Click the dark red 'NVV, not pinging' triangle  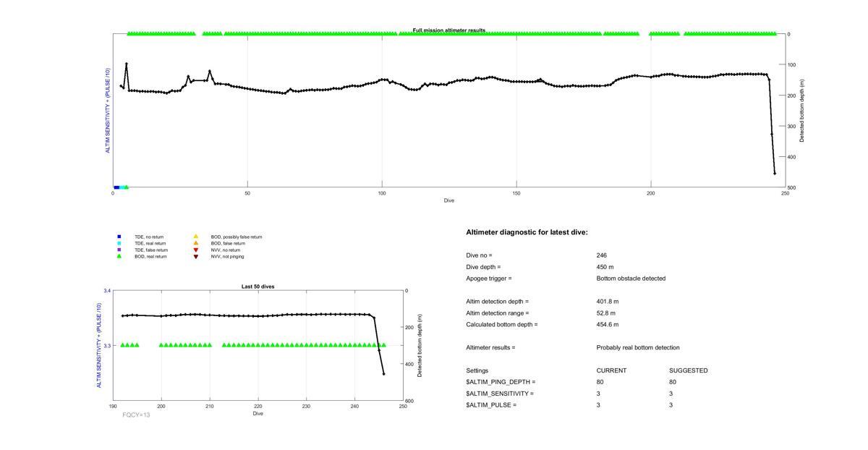point(195,256)
